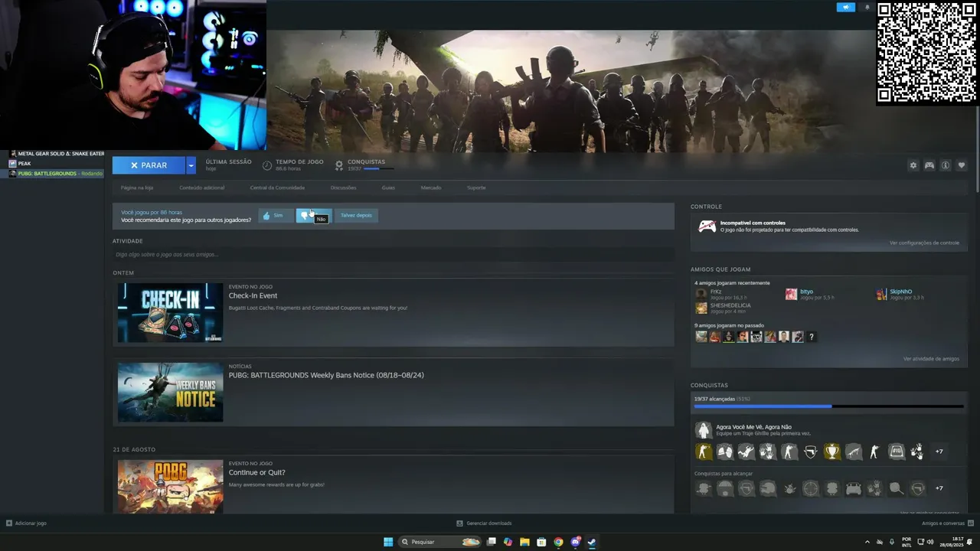Open Suporte tab
Screen dimensions: 980x551
coord(476,187)
